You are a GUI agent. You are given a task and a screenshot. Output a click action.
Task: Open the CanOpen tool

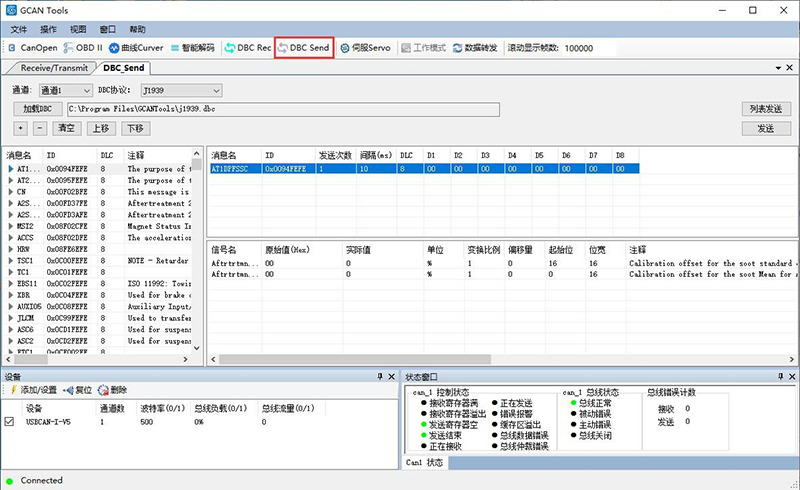pyautogui.click(x=33, y=47)
